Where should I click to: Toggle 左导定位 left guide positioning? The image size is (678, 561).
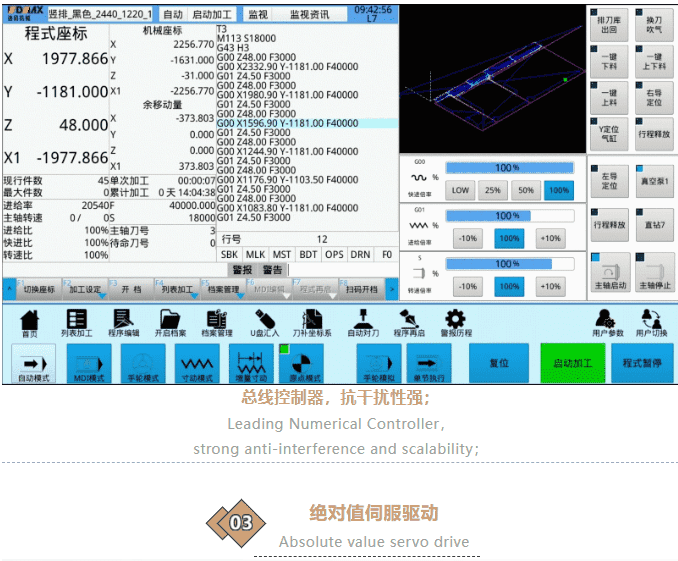(x=610, y=181)
